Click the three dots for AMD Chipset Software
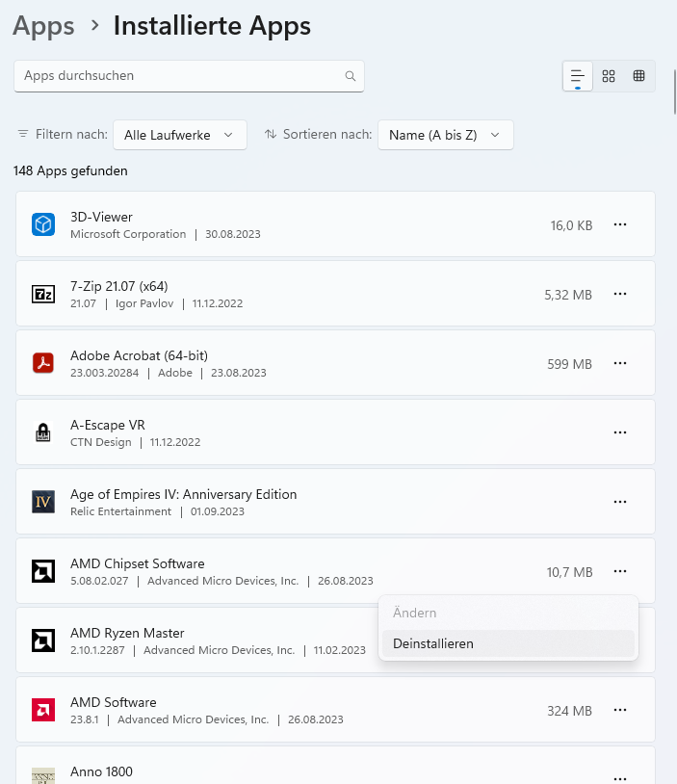 click(x=620, y=571)
